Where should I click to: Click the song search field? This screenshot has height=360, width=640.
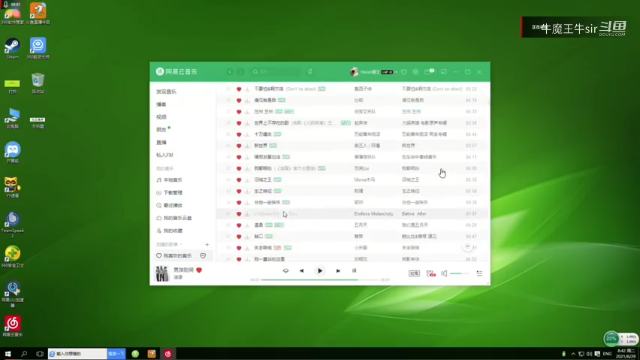pos(276,72)
